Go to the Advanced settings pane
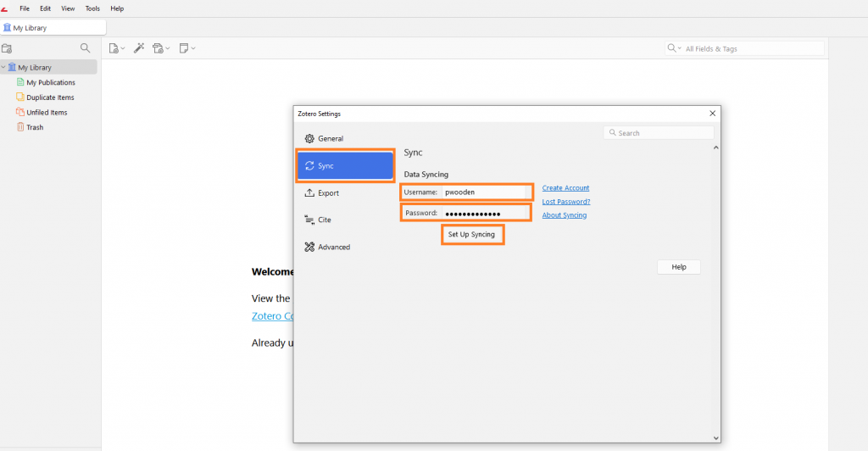The width and height of the screenshot is (868, 451). click(x=333, y=247)
